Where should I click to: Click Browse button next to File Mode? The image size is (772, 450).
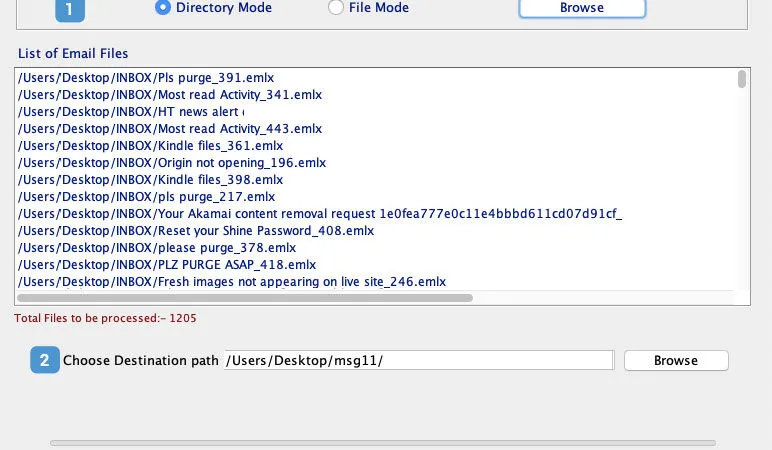point(582,8)
